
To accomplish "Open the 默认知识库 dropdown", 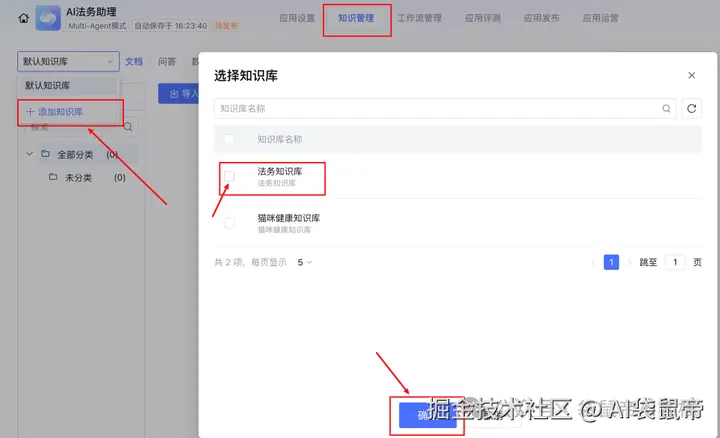I will coord(68,62).
